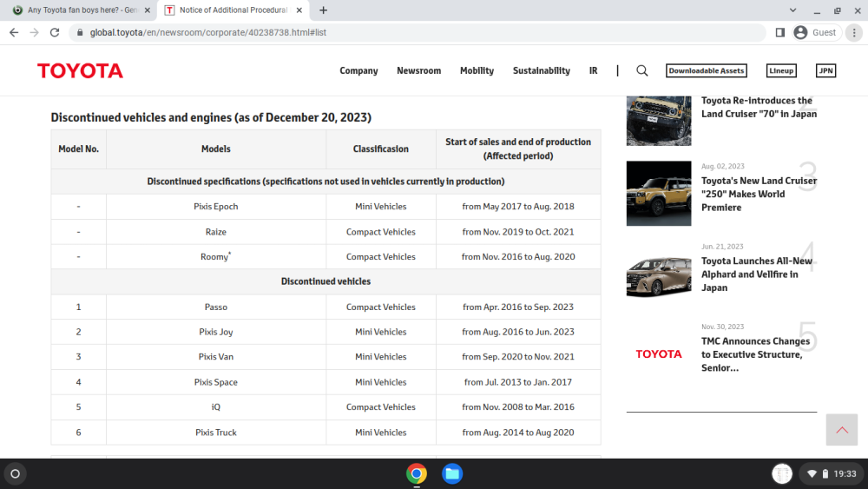Open 'Toyota Re-introduces the Land Cruiser "70"' link
The width and height of the screenshot is (868, 489).
759,107
